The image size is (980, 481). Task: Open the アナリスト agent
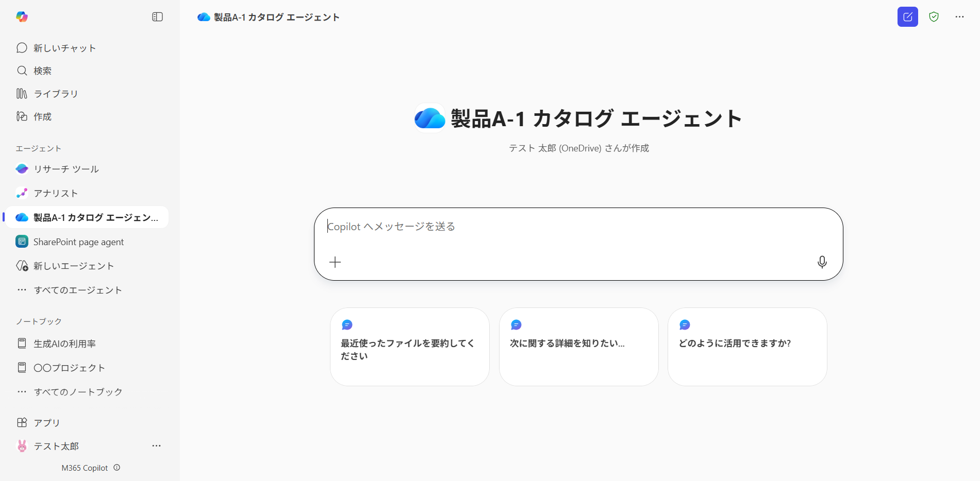56,194
